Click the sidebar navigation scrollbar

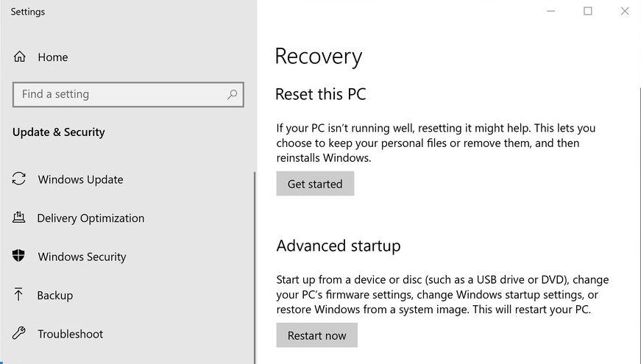[255, 265]
